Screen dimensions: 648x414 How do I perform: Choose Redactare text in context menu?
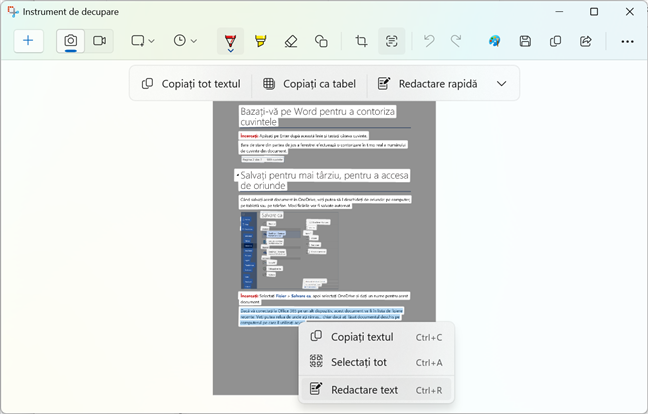tap(364, 389)
